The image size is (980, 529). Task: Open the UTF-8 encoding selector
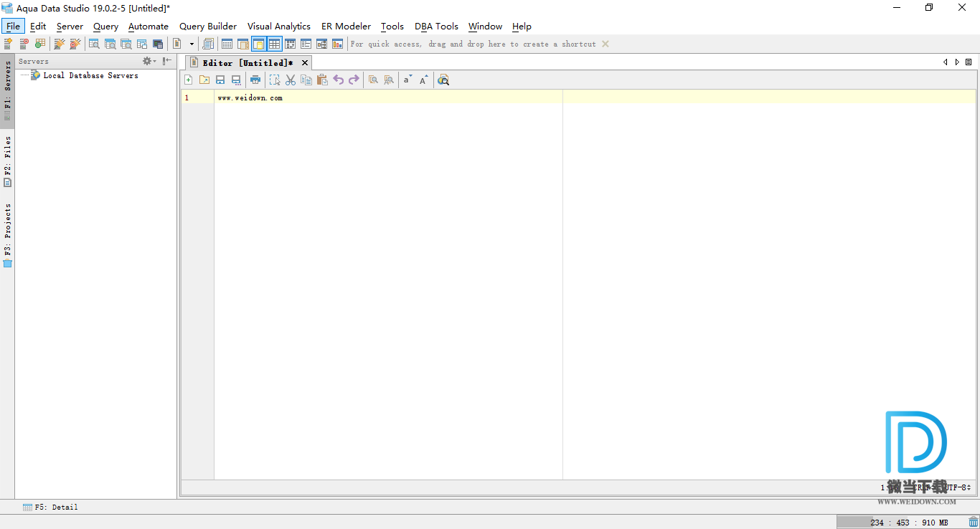pos(957,487)
